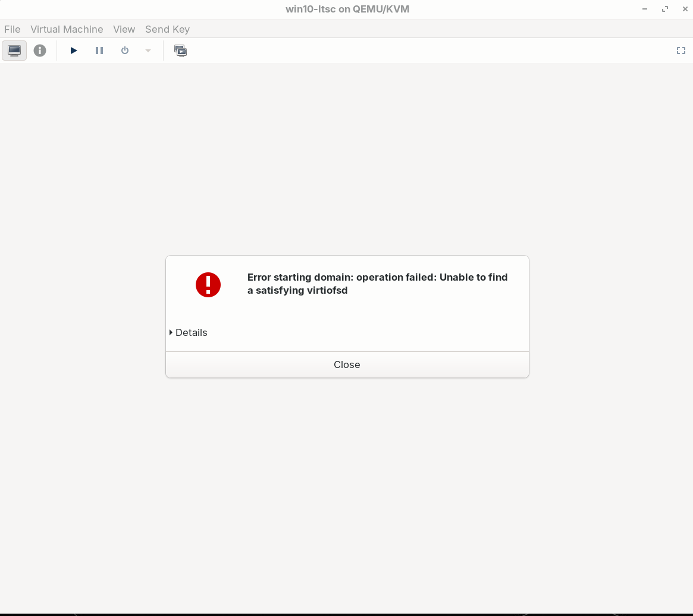Screen dimensions: 693x616
Task: Open the View menu
Action: (x=124, y=29)
